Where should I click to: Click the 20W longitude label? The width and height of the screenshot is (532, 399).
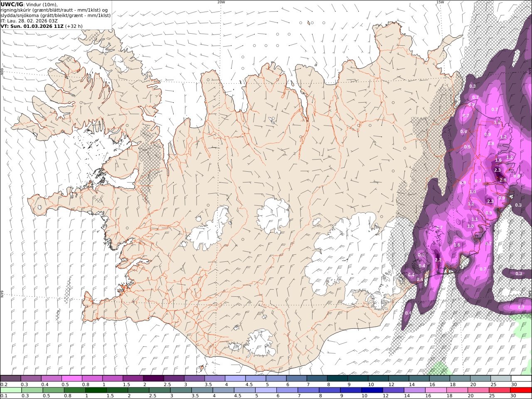(x=221, y=2)
